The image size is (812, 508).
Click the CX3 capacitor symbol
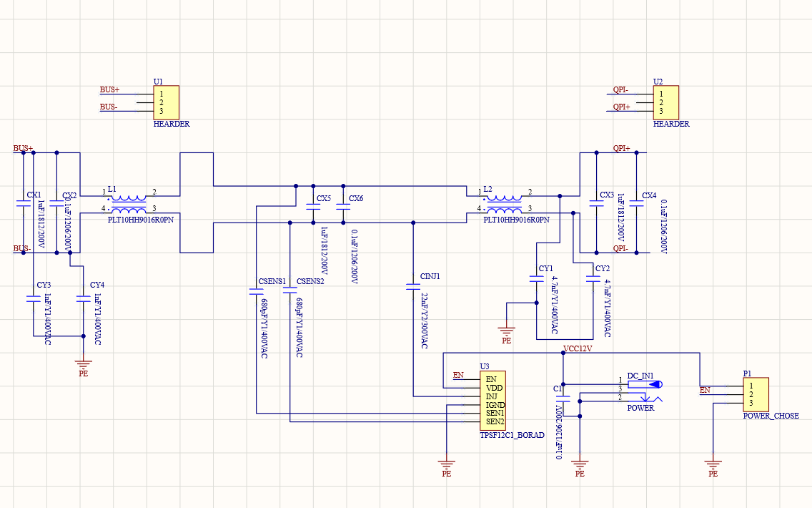pyautogui.click(x=595, y=204)
